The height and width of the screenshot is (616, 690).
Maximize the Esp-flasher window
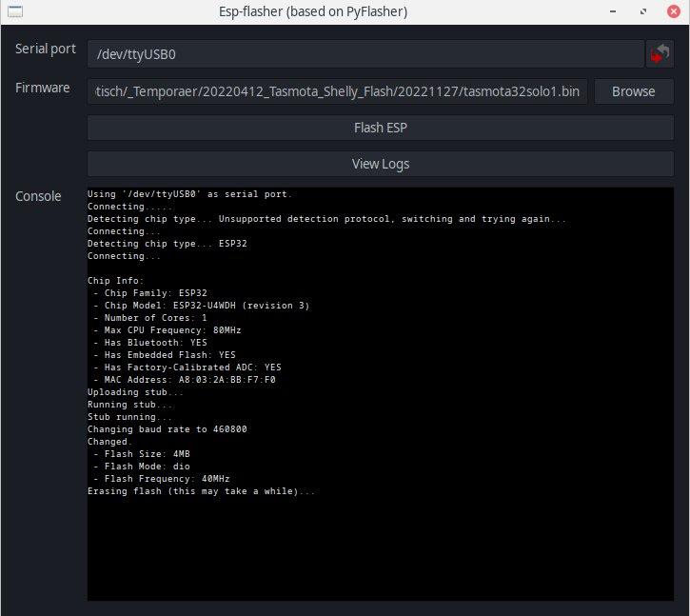(x=643, y=11)
